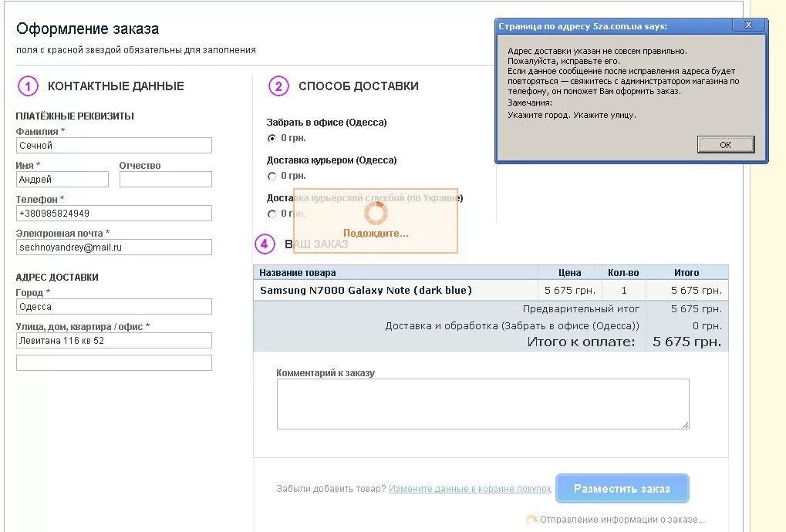Close the 5za.com.ua alert dialog
The height and width of the screenshot is (532, 786).
pyautogui.click(x=748, y=25)
